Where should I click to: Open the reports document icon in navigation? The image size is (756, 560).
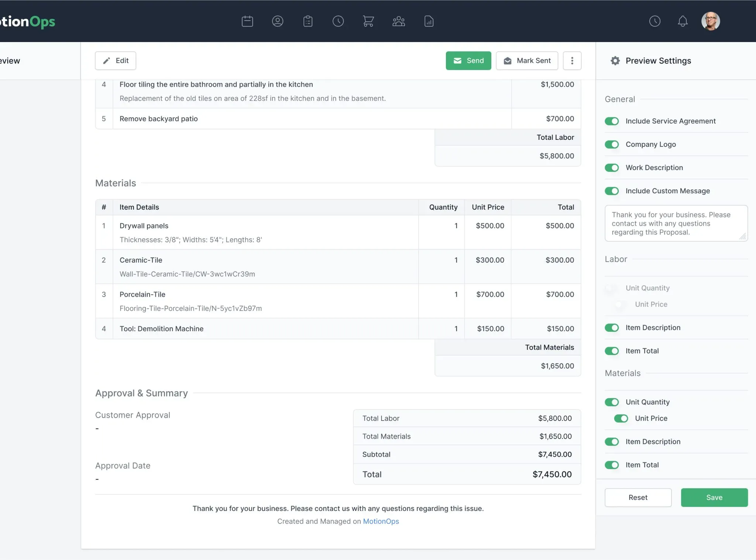429,21
